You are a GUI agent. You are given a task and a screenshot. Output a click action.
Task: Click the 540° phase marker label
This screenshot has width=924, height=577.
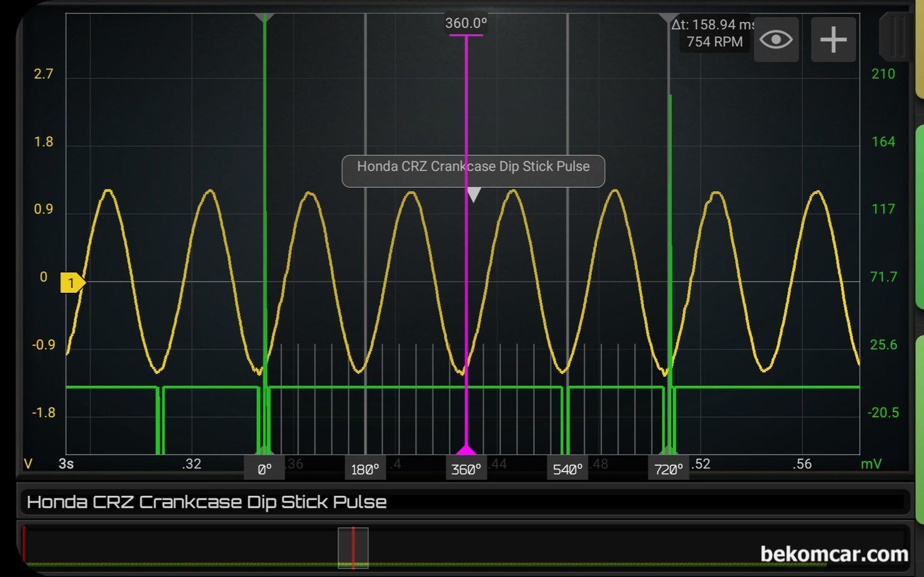click(567, 469)
